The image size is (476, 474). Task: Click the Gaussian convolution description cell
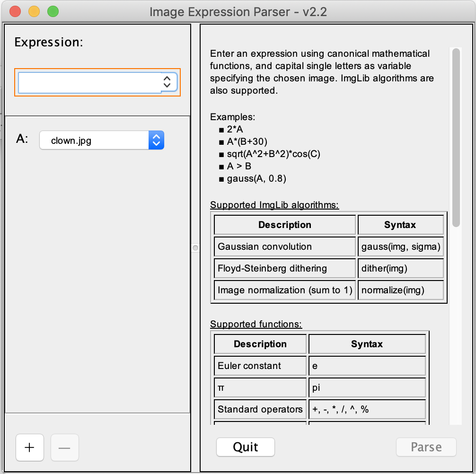[x=284, y=246]
